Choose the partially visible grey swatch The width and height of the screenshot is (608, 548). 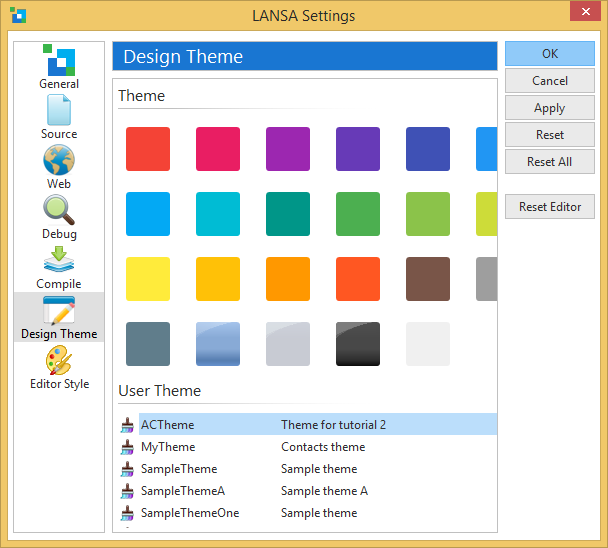click(x=487, y=279)
